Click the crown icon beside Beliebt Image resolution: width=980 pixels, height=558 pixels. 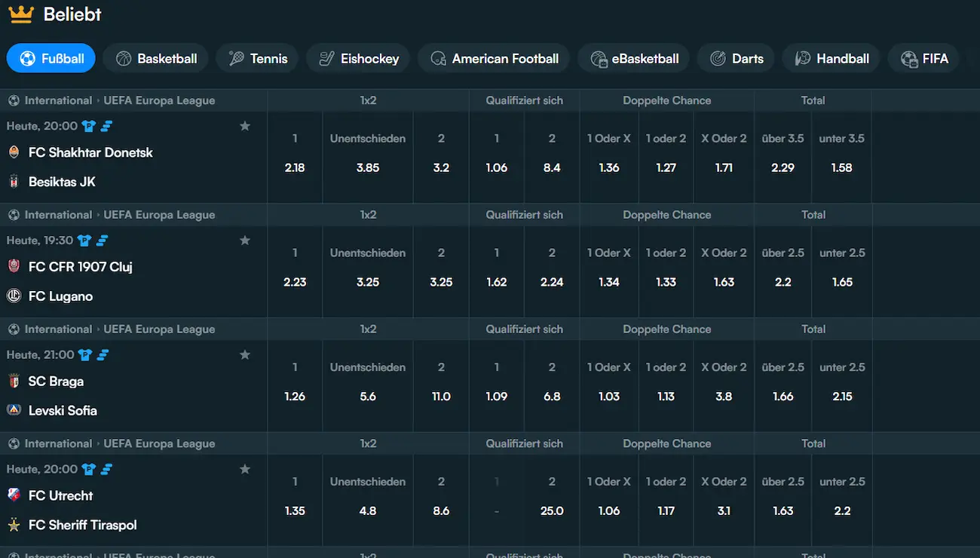(x=21, y=14)
